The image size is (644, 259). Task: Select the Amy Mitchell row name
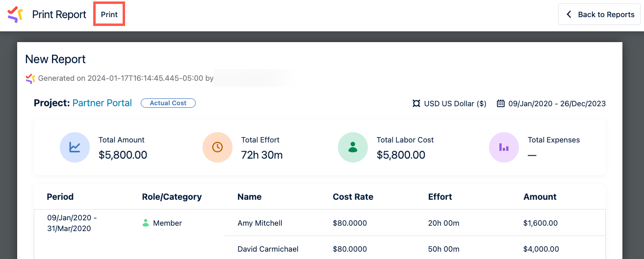pyautogui.click(x=260, y=223)
